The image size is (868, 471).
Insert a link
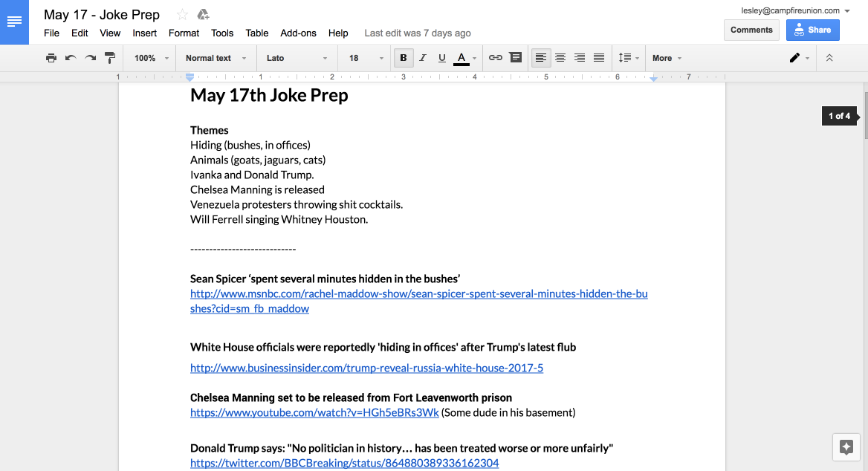pos(496,58)
